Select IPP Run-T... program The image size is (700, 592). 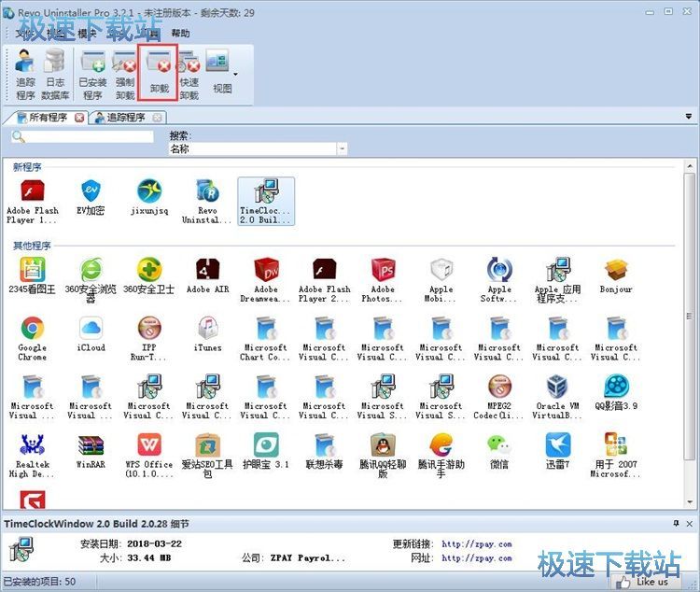(149, 339)
